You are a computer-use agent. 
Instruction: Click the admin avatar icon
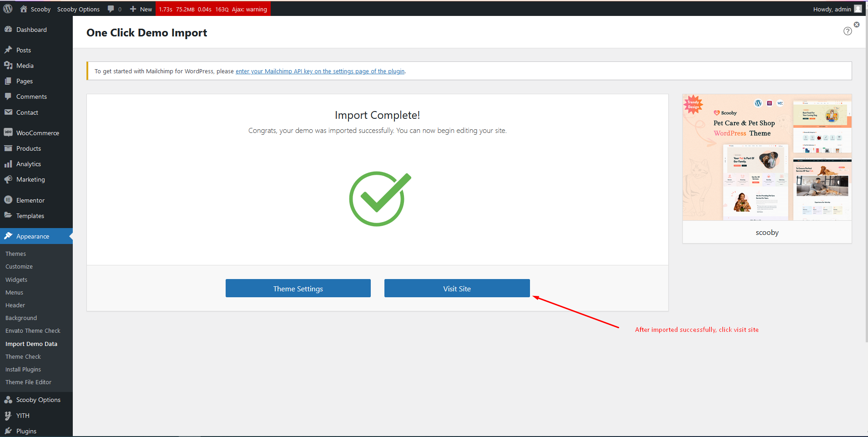858,9
